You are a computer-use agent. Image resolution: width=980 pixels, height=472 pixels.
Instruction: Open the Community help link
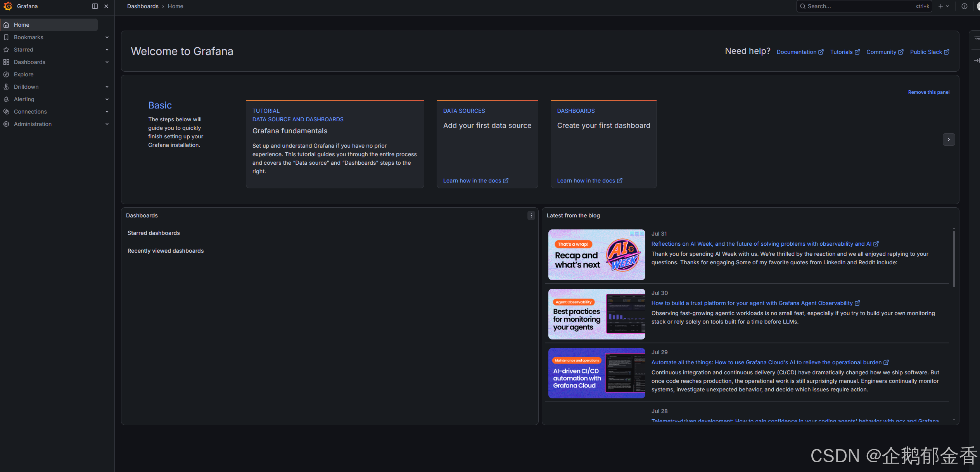click(x=885, y=52)
